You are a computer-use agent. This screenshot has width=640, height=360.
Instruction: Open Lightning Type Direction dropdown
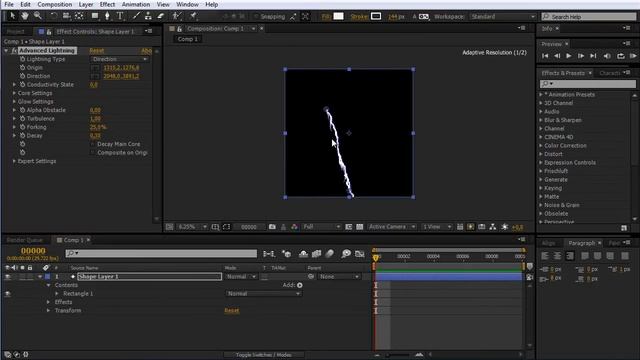click(x=120, y=59)
